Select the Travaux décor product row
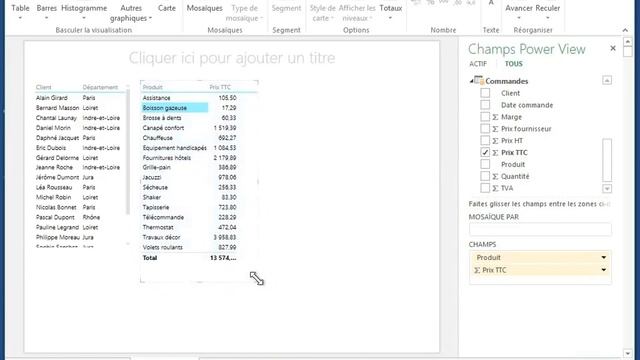 (x=161, y=237)
